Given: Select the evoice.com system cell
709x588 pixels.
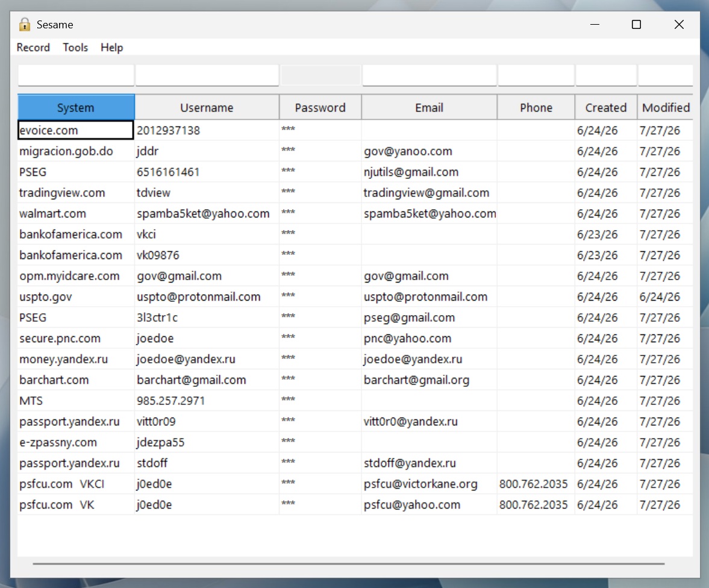Looking at the screenshot, I should click(75, 130).
